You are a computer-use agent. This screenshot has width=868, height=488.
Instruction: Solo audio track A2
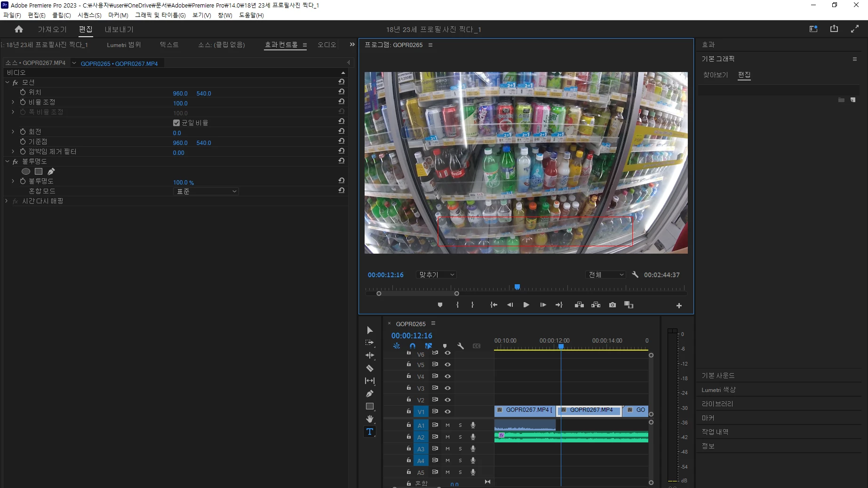tap(460, 437)
